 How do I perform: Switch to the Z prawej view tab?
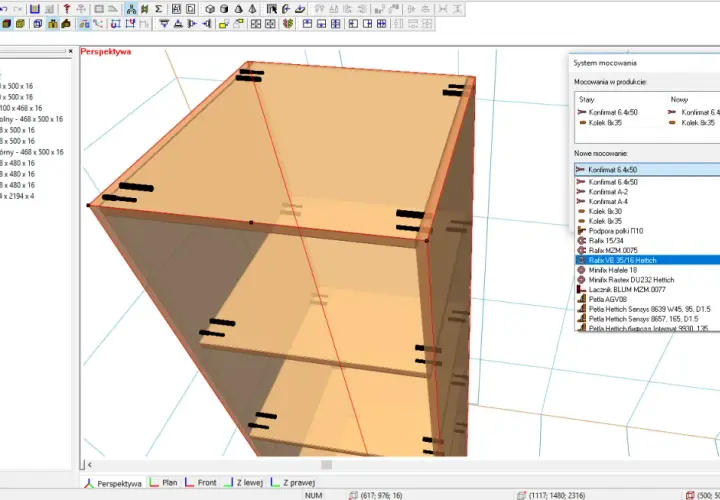pyautogui.click(x=293, y=483)
